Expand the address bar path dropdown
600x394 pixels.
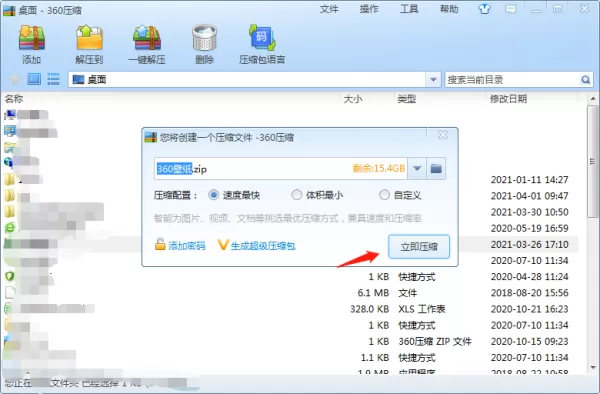pos(433,80)
